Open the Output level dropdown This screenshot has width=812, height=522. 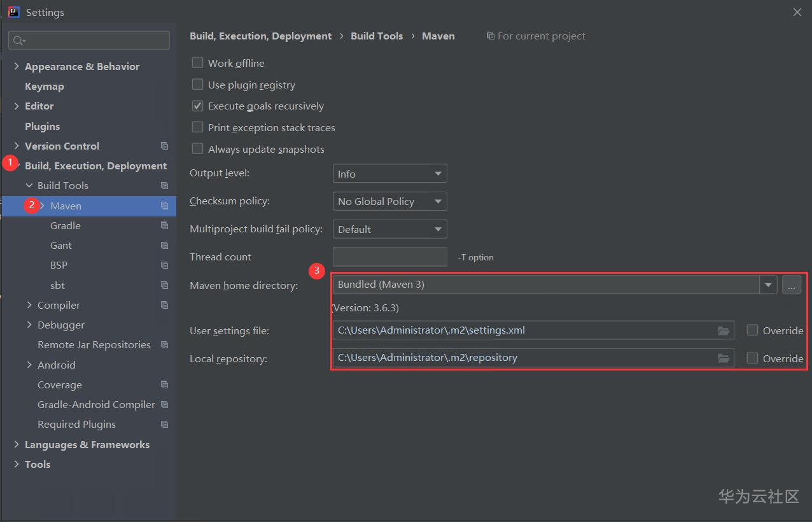click(389, 174)
